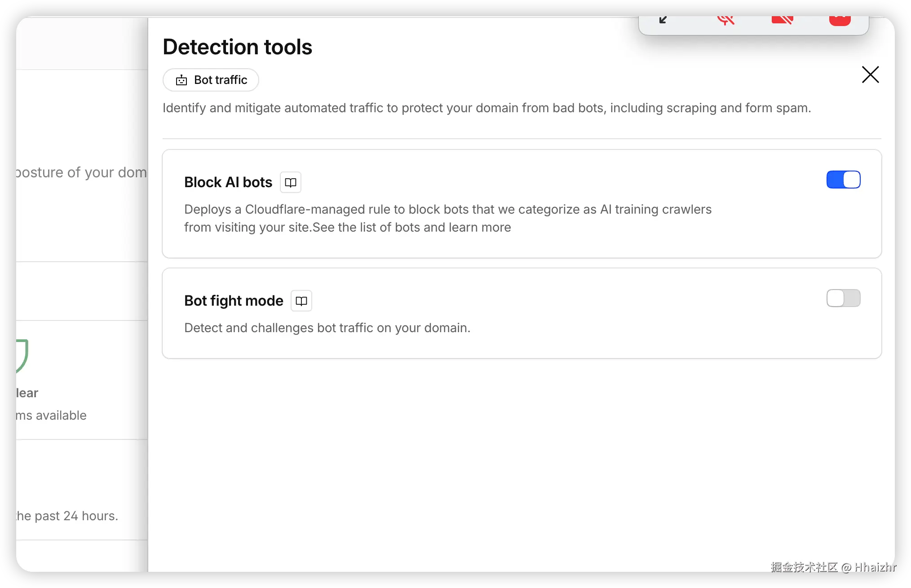Click the robot icon in the Bot traffic chip

point(181,80)
